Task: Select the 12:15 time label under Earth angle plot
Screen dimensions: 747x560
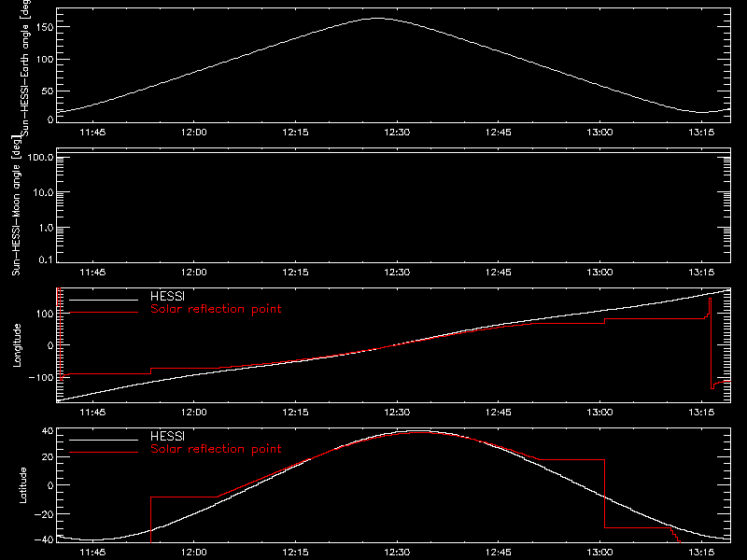Action: [x=295, y=132]
